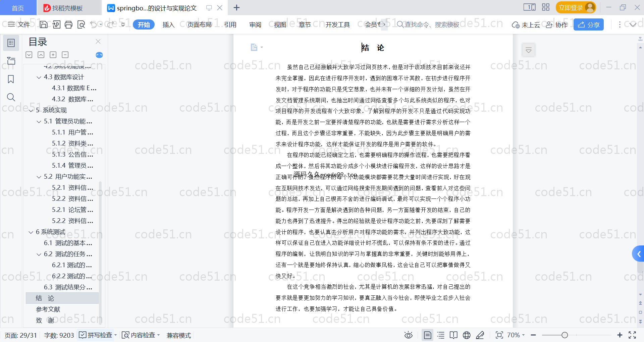644x342 pixels.
Task: Switch to the 审阅 ribbon tab
Action: pos(255,24)
